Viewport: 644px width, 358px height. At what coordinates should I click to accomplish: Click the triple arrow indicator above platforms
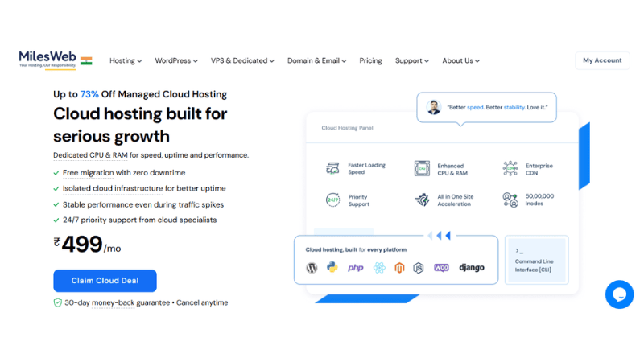click(x=439, y=235)
